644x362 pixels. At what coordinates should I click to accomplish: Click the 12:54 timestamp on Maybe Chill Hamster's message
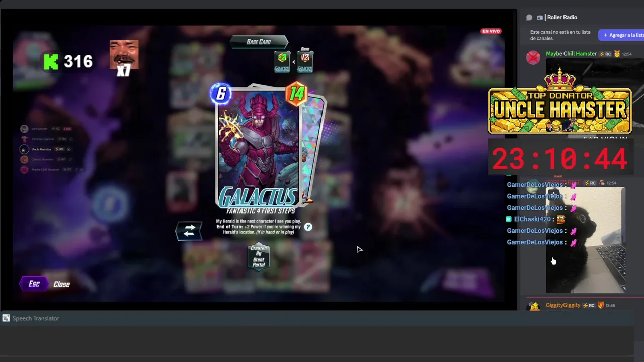tap(627, 54)
